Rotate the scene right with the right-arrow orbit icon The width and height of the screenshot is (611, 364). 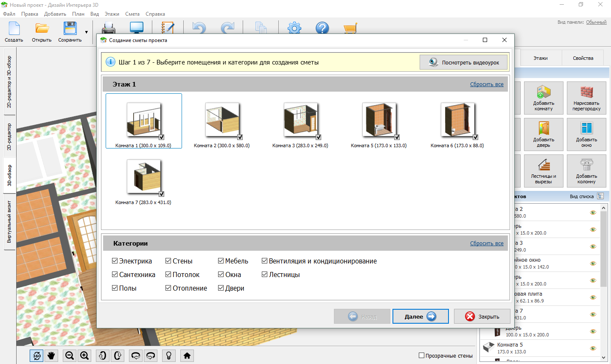(x=151, y=356)
